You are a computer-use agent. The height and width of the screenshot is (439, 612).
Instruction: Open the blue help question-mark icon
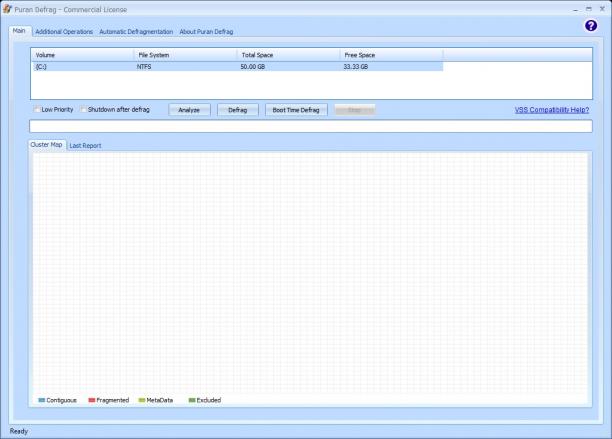[x=591, y=26]
